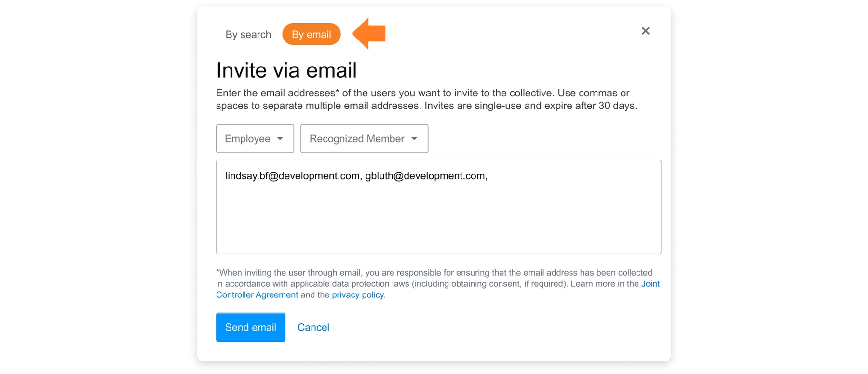868x374 pixels.
Task: Focus the email addresses text area
Action: point(438,207)
